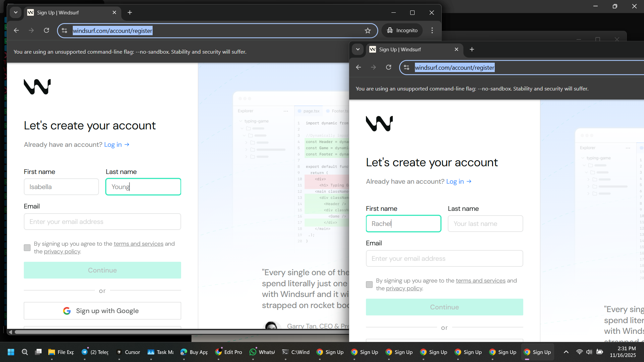Check the agreement box in the back window

click(x=27, y=248)
